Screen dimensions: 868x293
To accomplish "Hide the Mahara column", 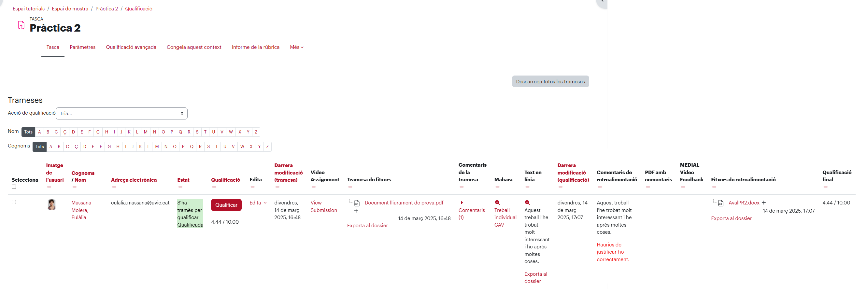I will click(x=497, y=187).
